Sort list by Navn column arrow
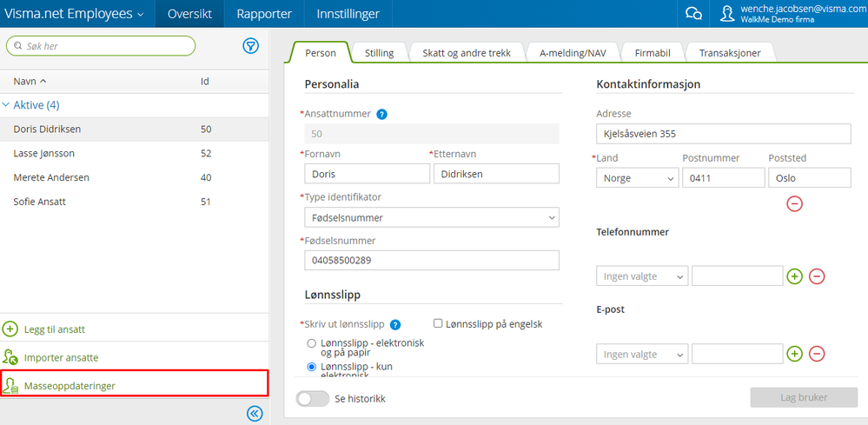Screen dimensions: 868x425 coord(43,82)
